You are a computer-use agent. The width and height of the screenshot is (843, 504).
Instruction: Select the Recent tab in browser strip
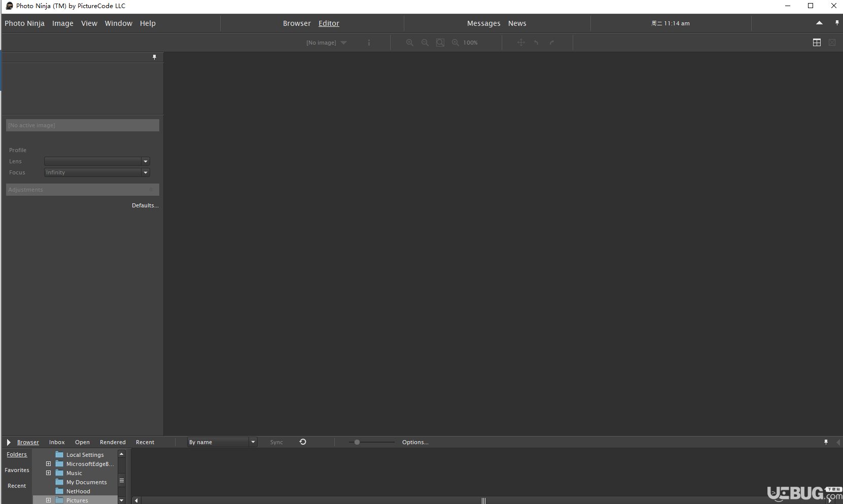click(145, 442)
